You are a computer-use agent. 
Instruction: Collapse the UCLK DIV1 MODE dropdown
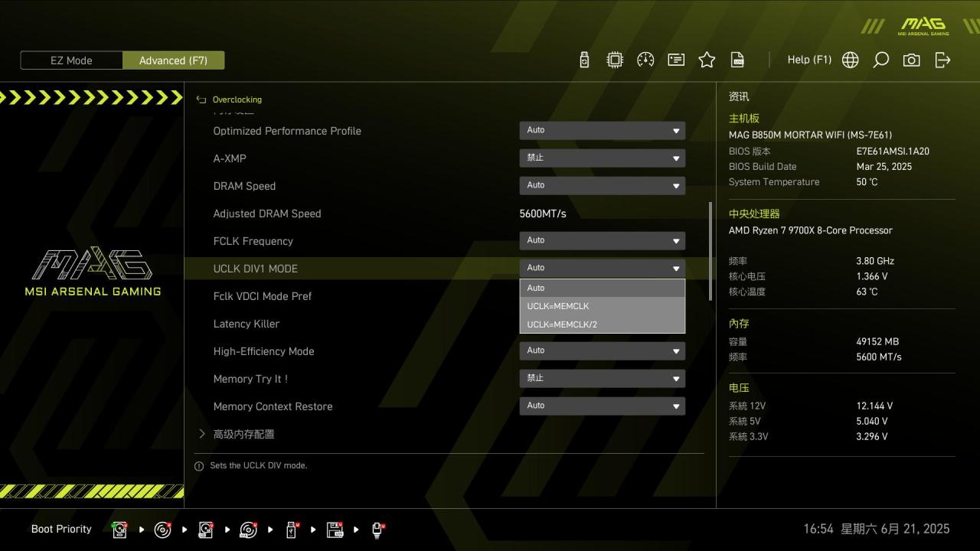(x=602, y=268)
